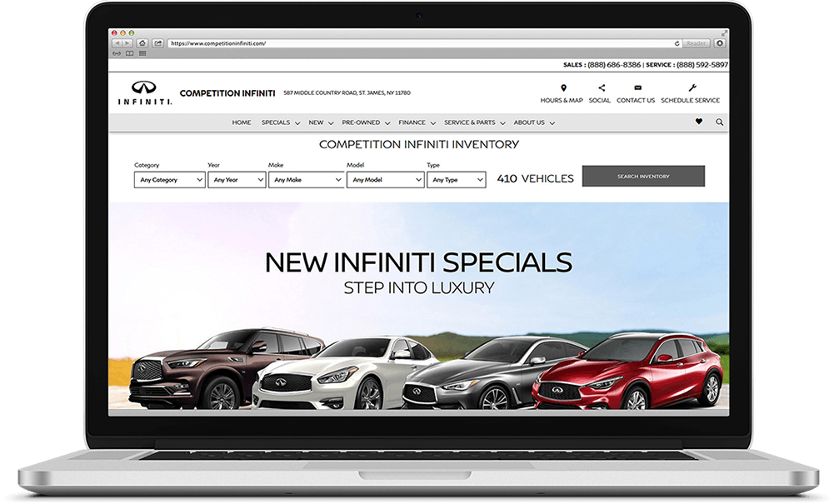Click the search magnifier icon in the nav bar

(720, 122)
